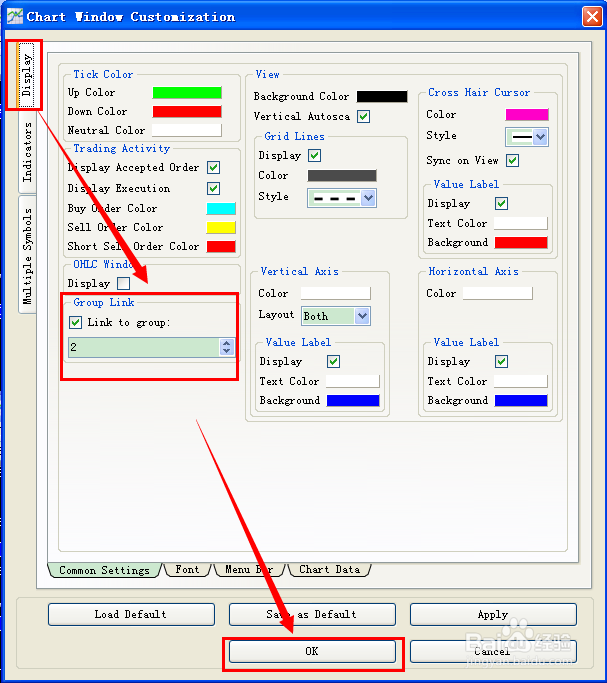This screenshot has width=607, height=683.
Task: Toggle Vertical Autoscale checkbox
Action: pos(364,117)
